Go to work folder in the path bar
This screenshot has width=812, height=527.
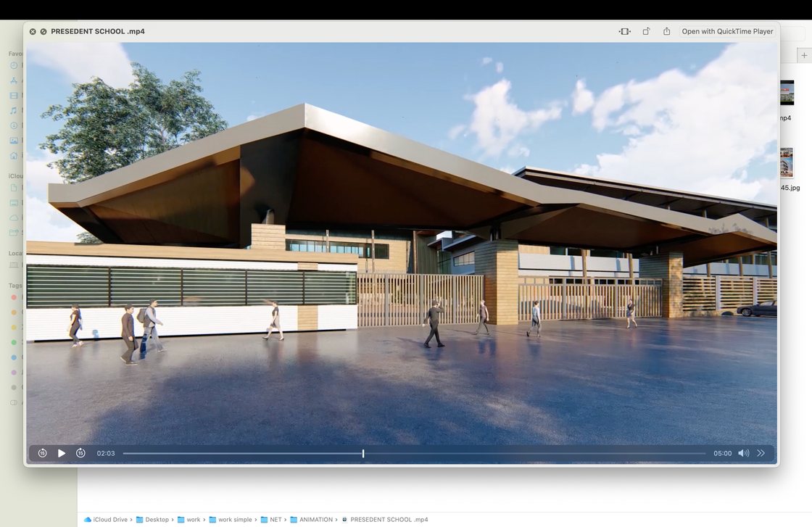189,520
